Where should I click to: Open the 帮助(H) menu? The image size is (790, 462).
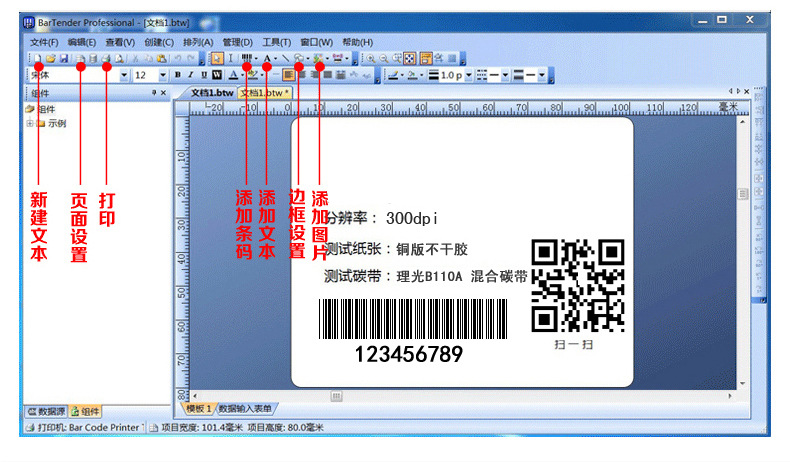pyautogui.click(x=357, y=42)
